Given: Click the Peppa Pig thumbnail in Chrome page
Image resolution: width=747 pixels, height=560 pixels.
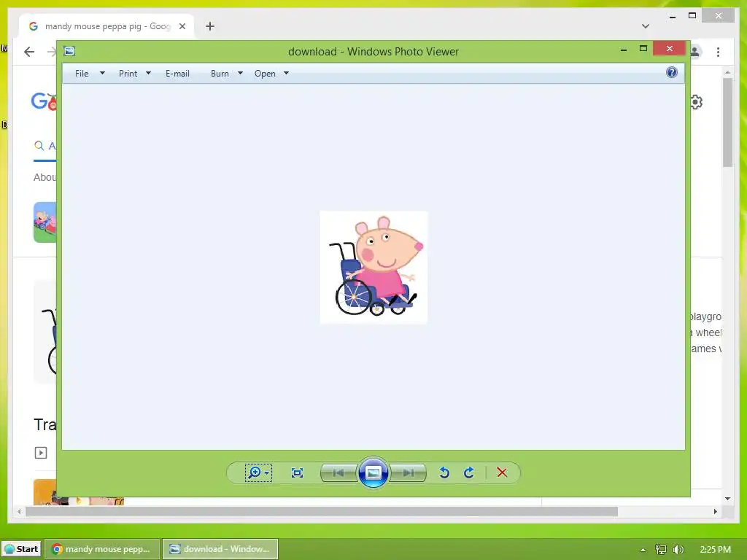Looking at the screenshot, I should (x=44, y=222).
